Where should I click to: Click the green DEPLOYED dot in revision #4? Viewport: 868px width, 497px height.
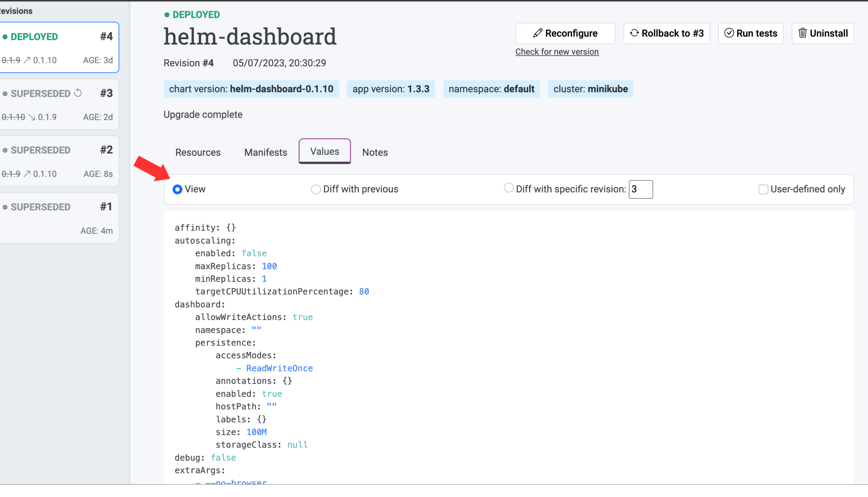(x=5, y=37)
